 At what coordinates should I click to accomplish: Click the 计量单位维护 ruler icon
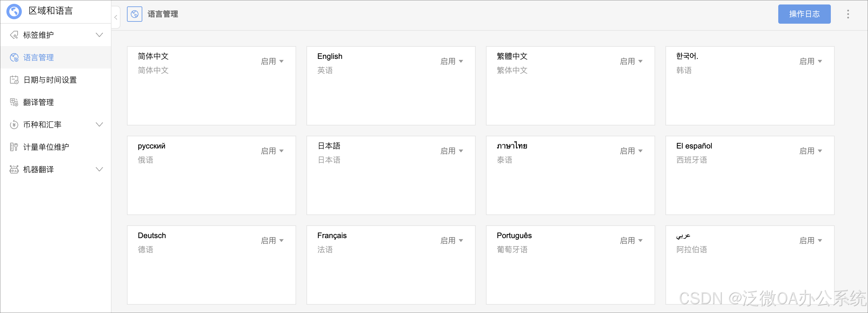pos(14,147)
